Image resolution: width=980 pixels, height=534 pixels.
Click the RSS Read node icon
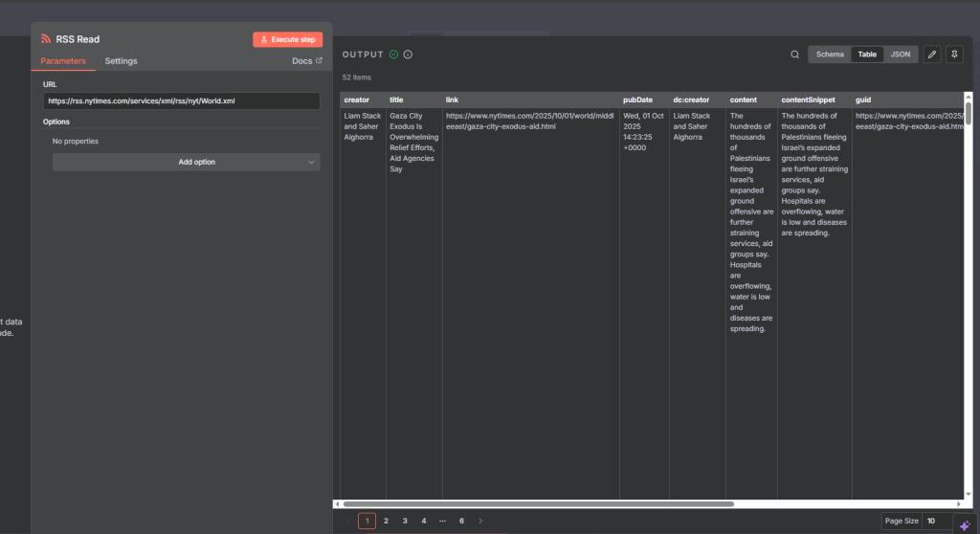[x=46, y=39]
